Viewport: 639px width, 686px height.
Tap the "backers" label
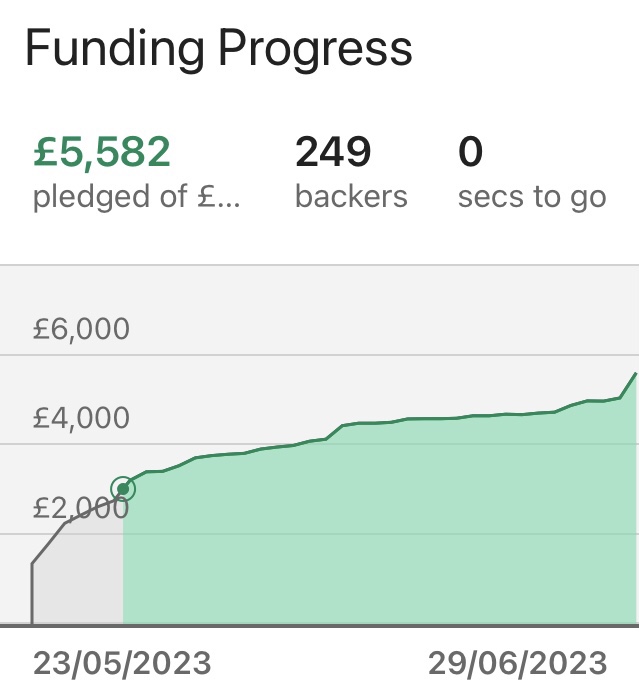(351, 196)
